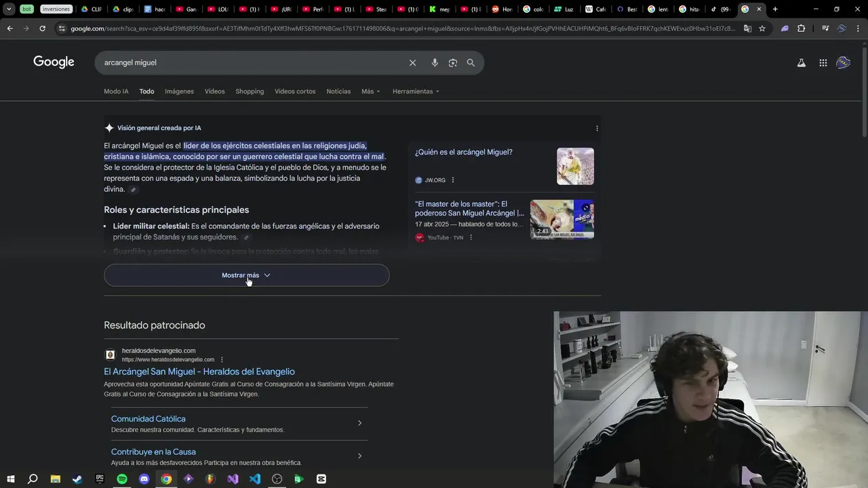
Task: Select the Imágenes tab
Action: pos(179,91)
